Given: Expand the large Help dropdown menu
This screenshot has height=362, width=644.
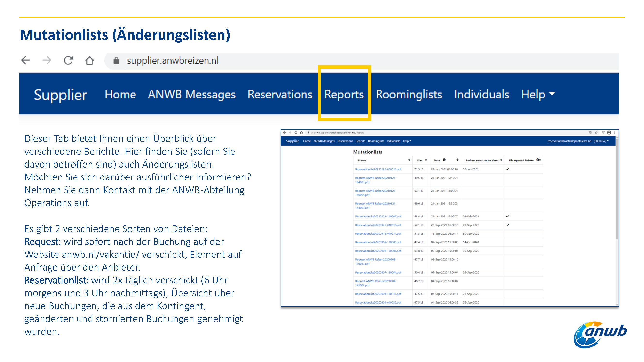Looking at the screenshot, I should [x=538, y=94].
